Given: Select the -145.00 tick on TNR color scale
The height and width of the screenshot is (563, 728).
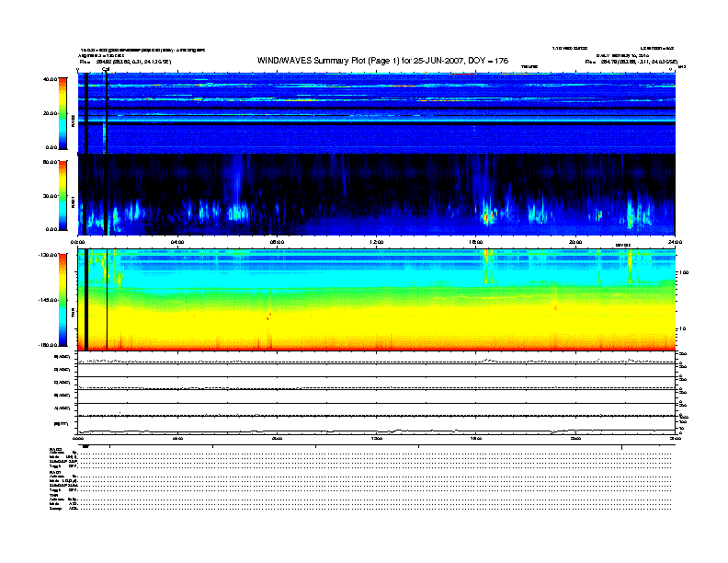Looking at the screenshot, I should (48, 300).
